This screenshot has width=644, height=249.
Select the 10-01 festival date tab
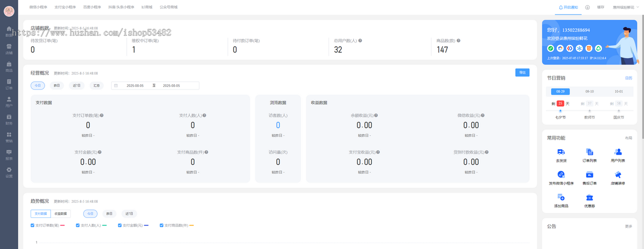(619, 92)
